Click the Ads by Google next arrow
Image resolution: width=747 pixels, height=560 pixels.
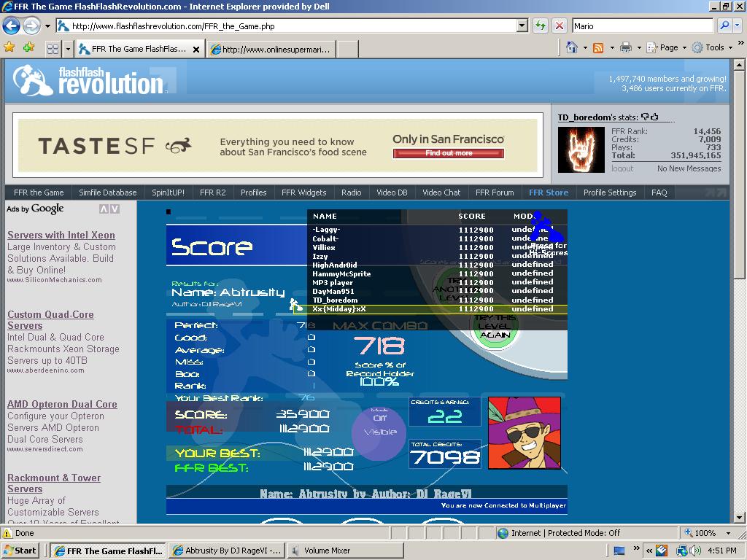tap(115, 209)
